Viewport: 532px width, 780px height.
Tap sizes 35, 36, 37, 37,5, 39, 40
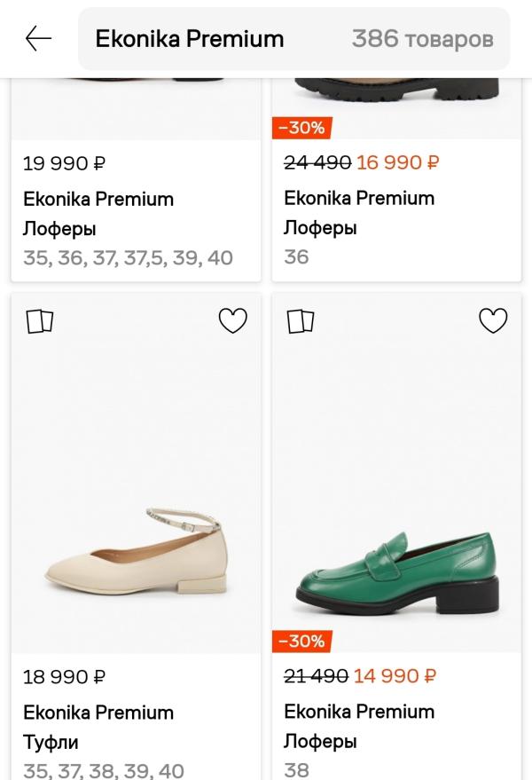point(128,258)
